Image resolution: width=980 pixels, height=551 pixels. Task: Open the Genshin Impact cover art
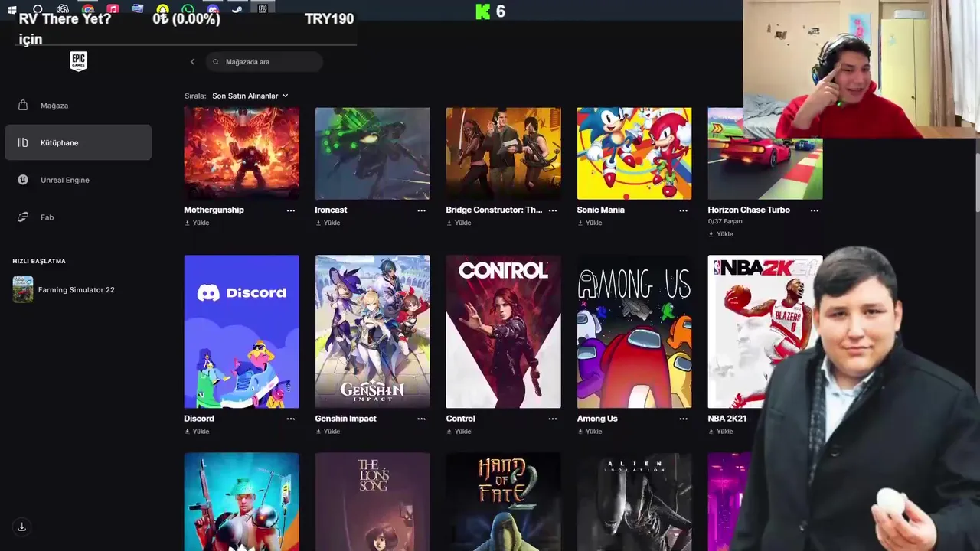pyautogui.click(x=372, y=331)
